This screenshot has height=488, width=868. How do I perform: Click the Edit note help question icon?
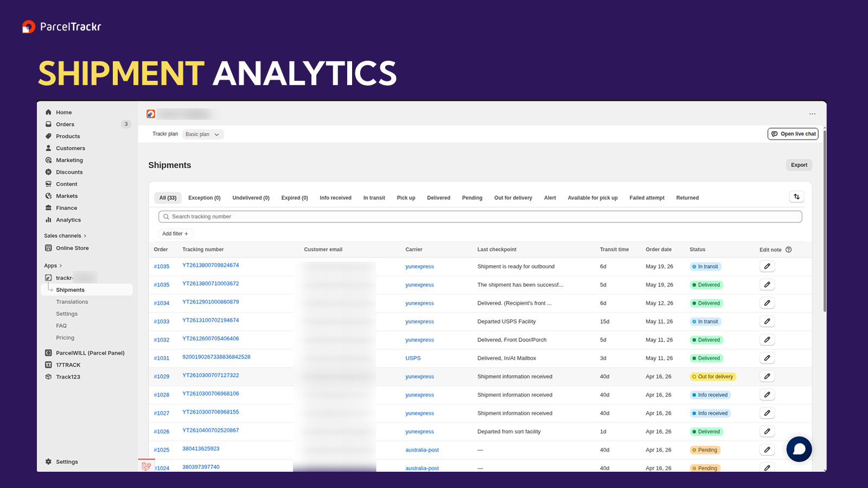(x=789, y=249)
